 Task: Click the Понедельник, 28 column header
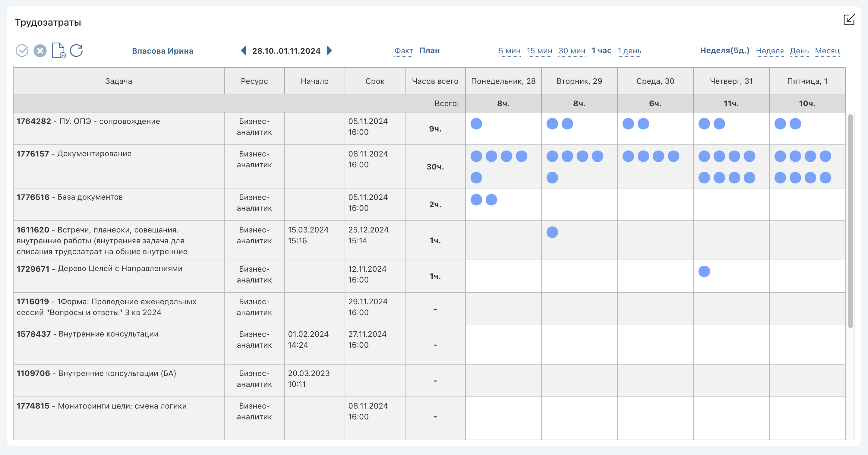tap(503, 81)
